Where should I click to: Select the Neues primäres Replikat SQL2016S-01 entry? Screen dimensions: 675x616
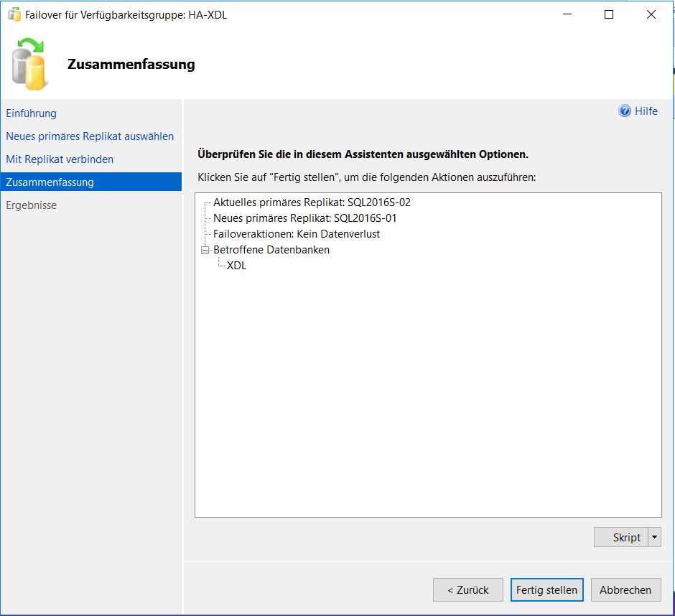point(307,218)
